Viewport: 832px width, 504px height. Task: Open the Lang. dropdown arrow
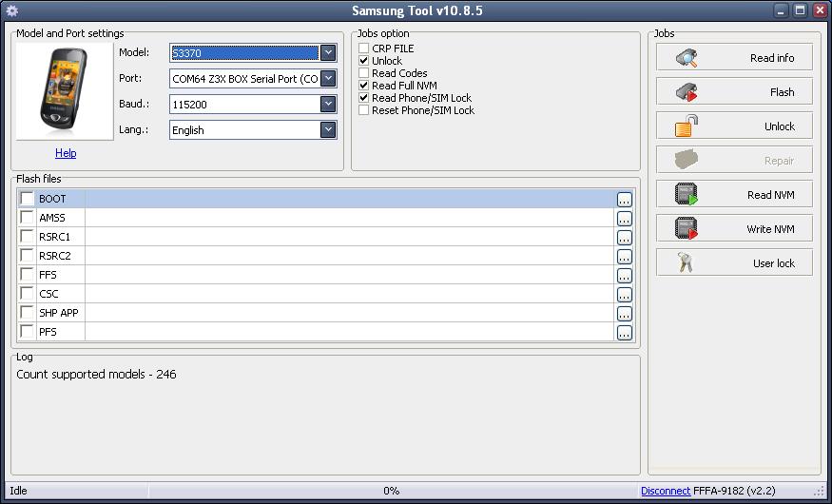coord(328,129)
